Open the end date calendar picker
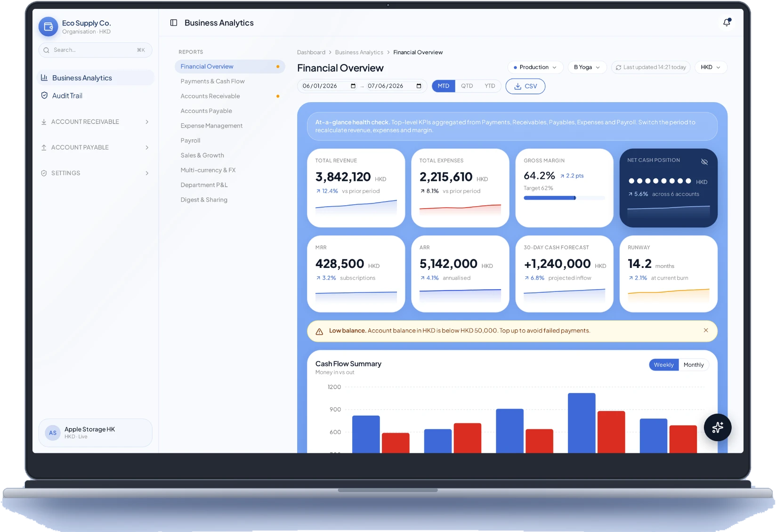The width and height of the screenshot is (776, 532). 419,86
